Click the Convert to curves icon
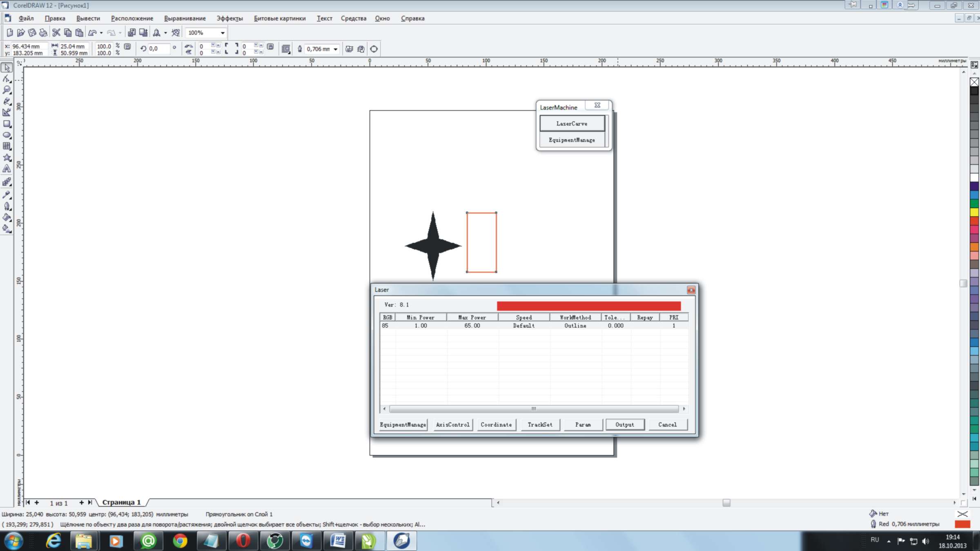Viewport: 980px width, 551px height. point(374,49)
